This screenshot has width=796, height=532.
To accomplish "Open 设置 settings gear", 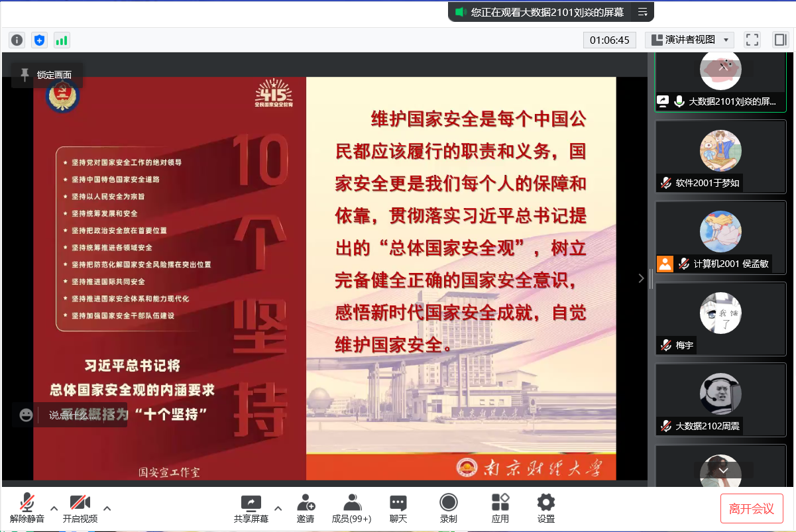I will 546,508.
